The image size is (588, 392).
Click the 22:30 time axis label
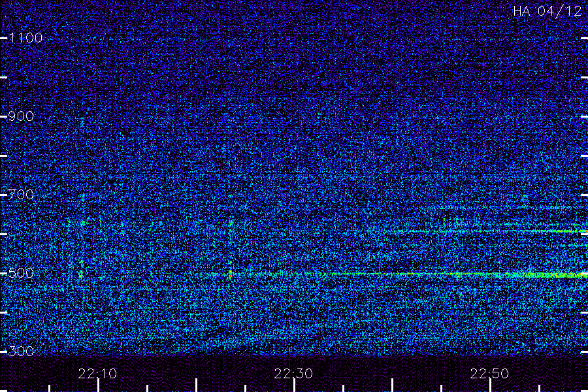(293, 374)
